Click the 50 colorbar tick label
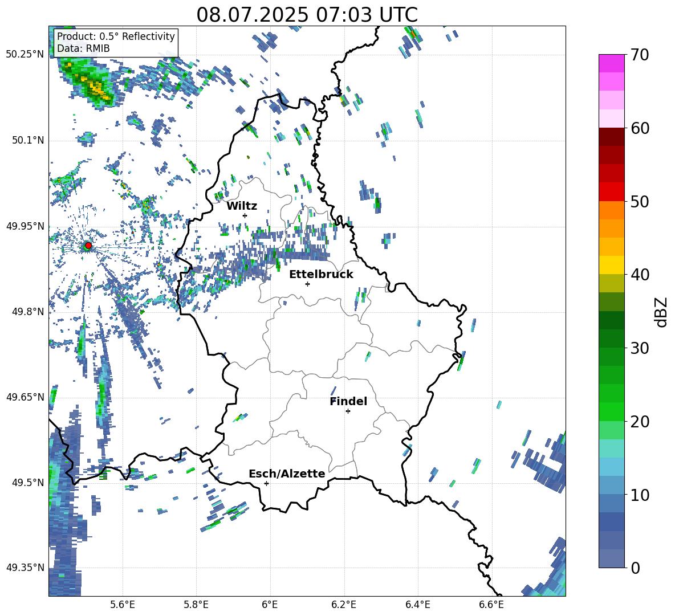Screen dimensions: 675x616 (x=640, y=202)
